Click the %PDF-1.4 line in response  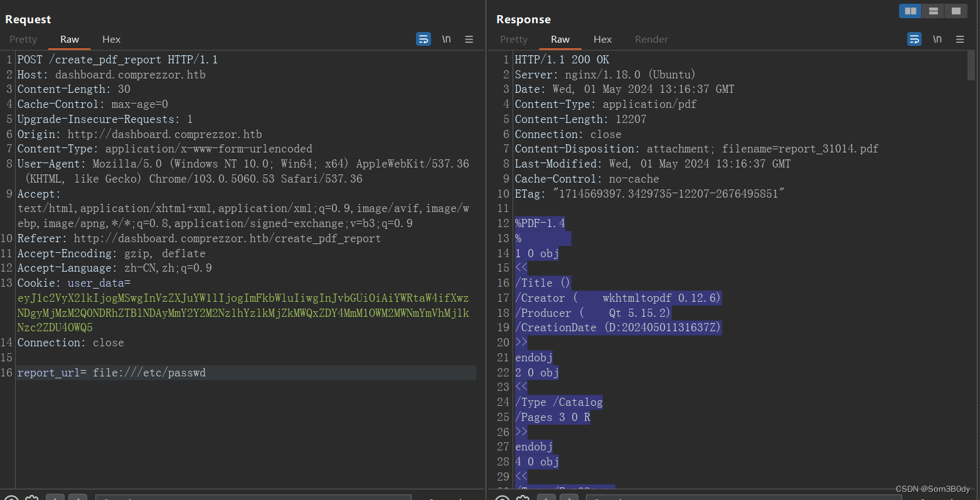pos(540,223)
